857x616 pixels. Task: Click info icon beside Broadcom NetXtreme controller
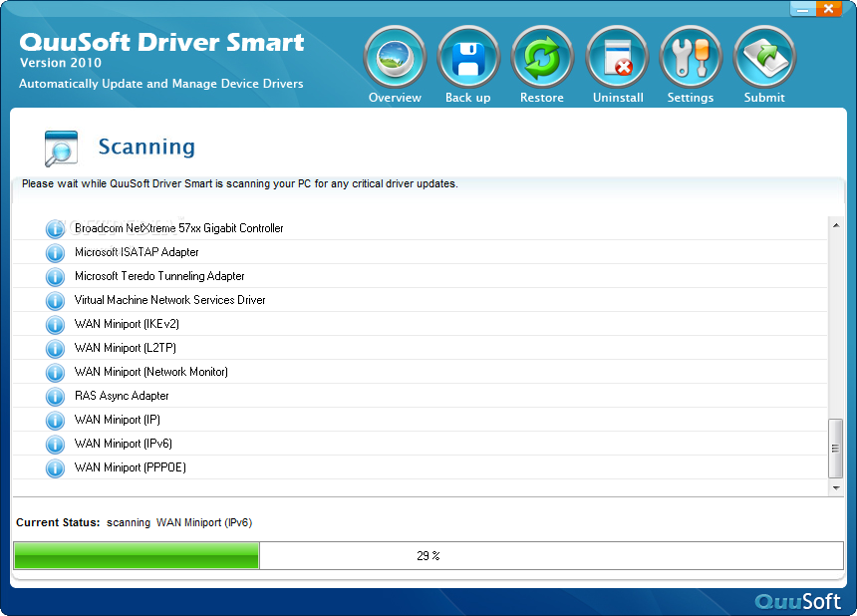click(55, 229)
